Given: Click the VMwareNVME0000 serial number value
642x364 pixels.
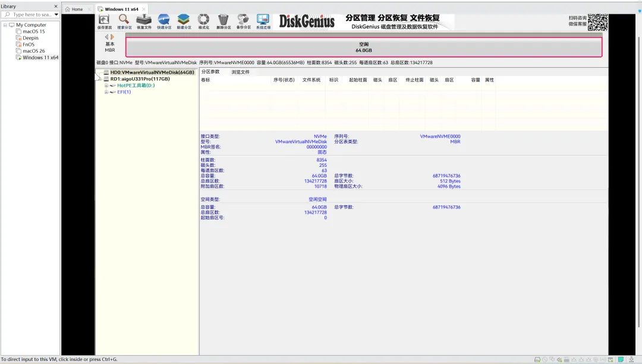Looking at the screenshot, I should [440, 137].
